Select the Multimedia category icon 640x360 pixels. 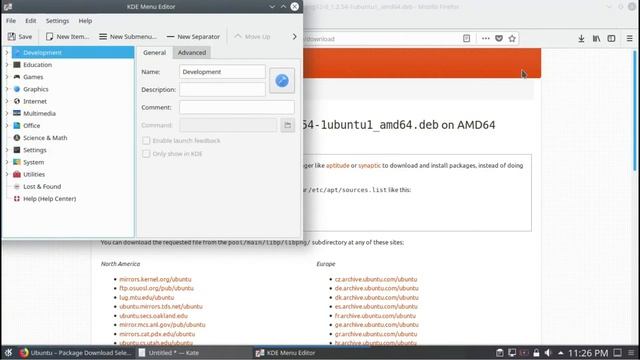coord(17,113)
